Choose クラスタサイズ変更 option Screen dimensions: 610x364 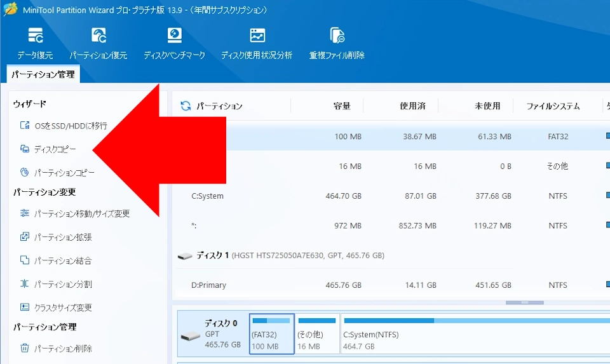click(63, 307)
